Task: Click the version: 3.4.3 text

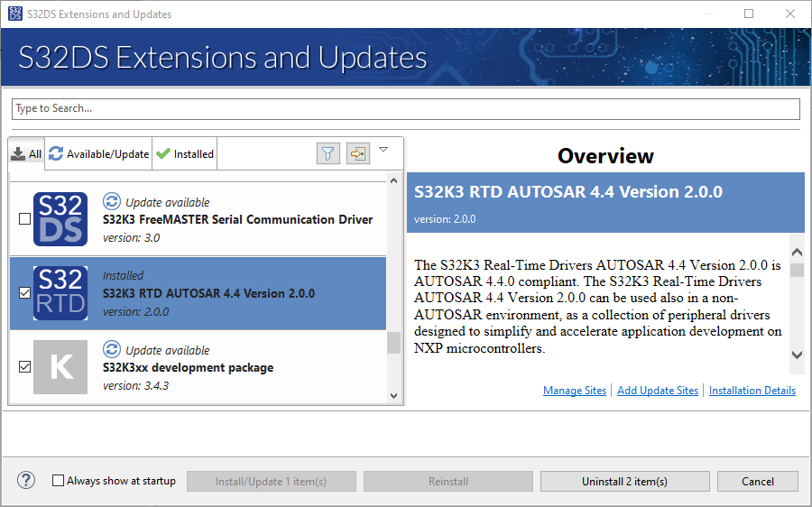Action: click(135, 386)
